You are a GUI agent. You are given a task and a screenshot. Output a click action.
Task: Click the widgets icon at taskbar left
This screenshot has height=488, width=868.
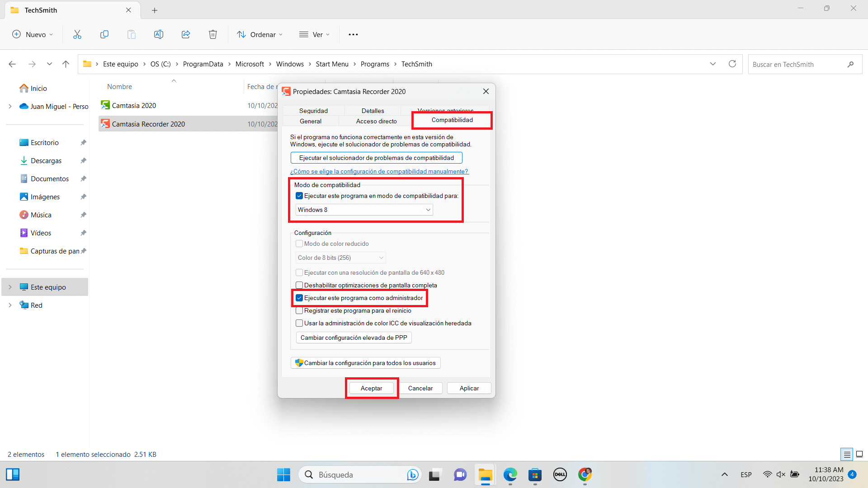pyautogui.click(x=13, y=474)
